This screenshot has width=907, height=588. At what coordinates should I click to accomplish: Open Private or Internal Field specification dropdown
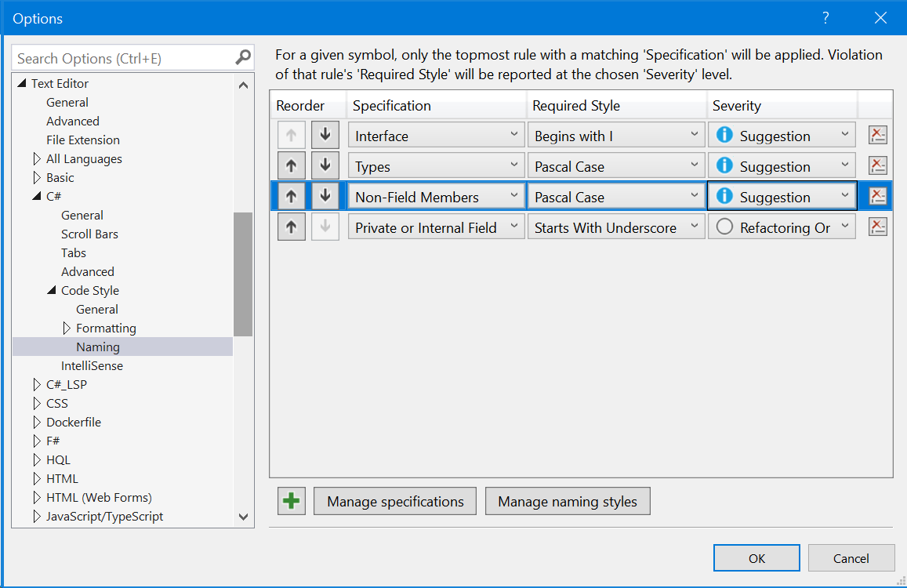click(436, 227)
